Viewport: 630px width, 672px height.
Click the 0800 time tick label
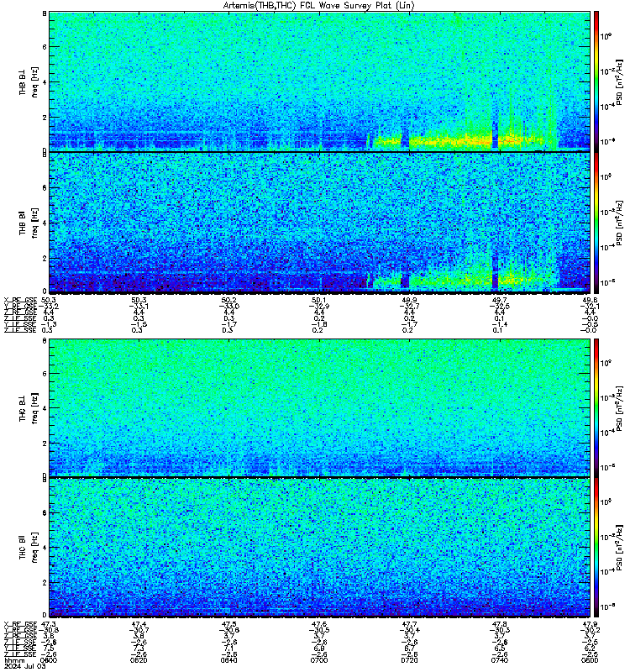click(x=590, y=660)
